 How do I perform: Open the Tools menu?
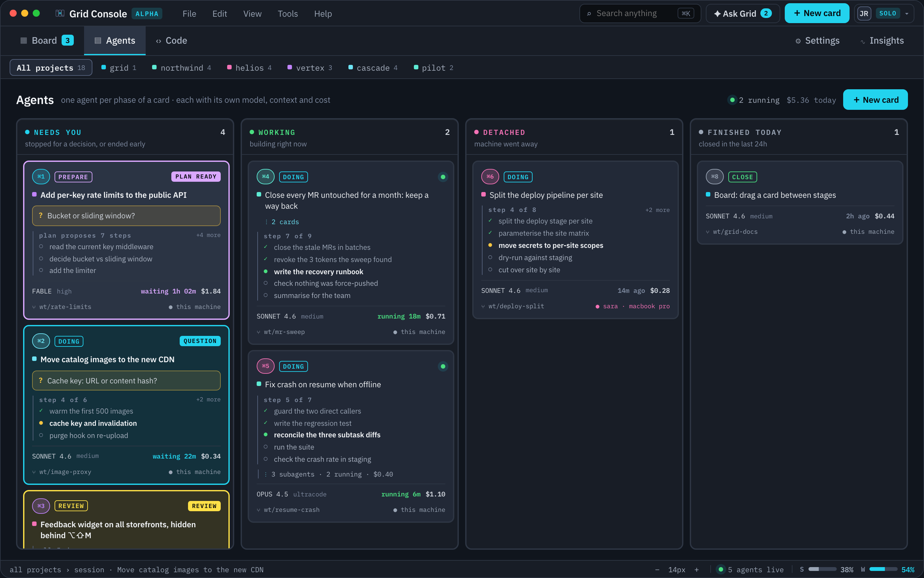pyautogui.click(x=287, y=14)
